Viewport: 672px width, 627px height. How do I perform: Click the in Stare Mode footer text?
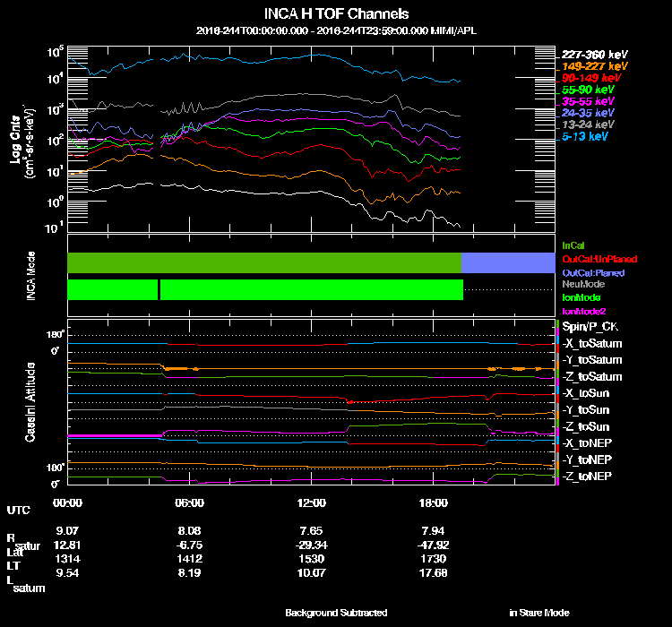[x=539, y=613]
